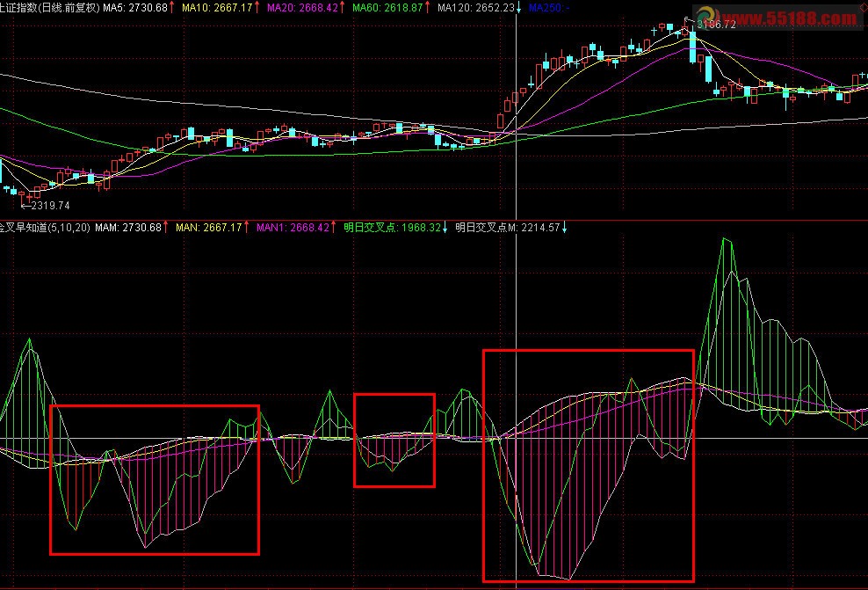Click the MA10: 2667.17 label
This screenshot has height=590, width=868.
tap(217, 8)
